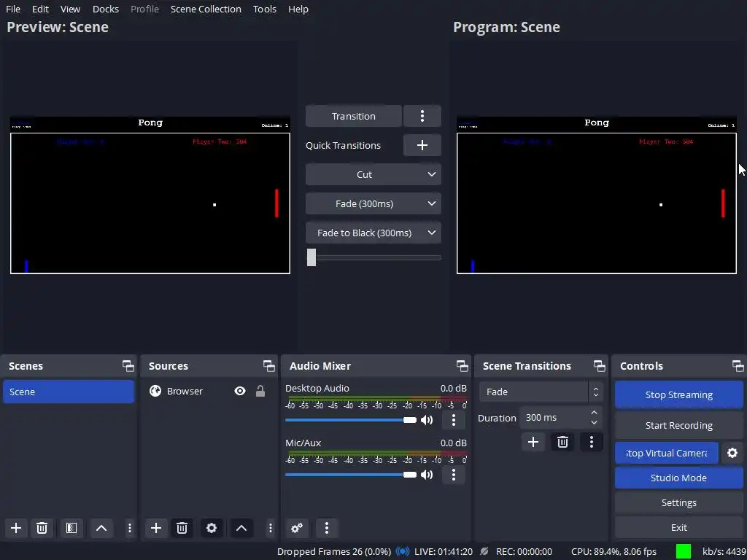Unlock the Browser source lock

(x=260, y=391)
